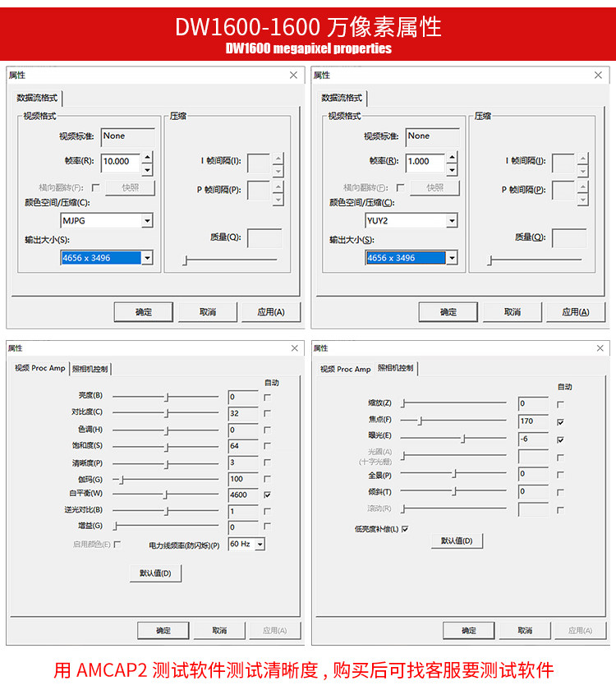Open MJPG color space dropdown
This screenshot has height=690, width=616.
pyautogui.click(x=147, y=220)
